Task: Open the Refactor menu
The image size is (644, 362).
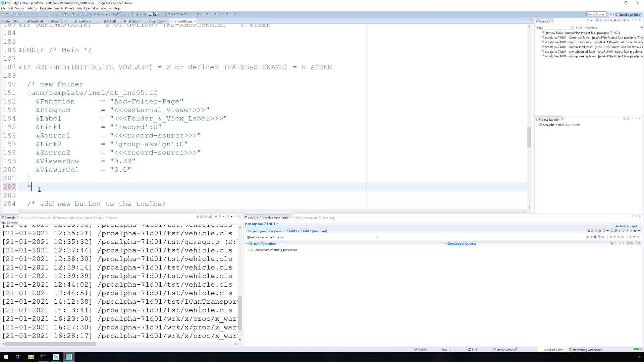Action: pyautogui.click(x=32, y=8)
